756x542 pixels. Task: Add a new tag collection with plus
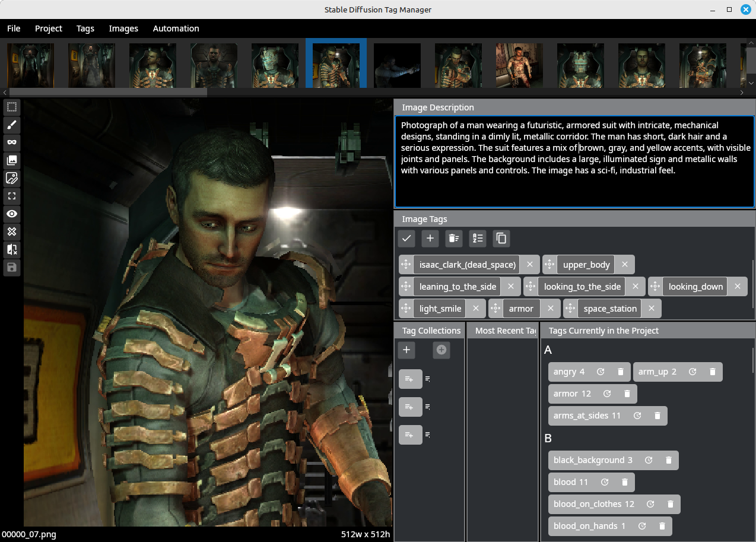[406, 350]
